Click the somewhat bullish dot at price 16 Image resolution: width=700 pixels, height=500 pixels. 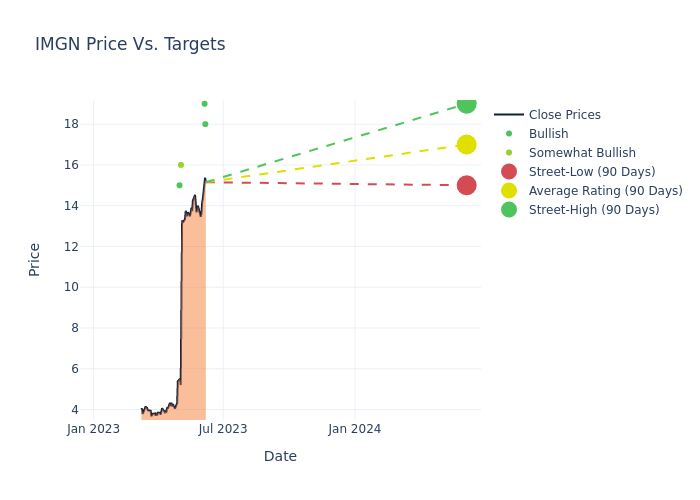click(x=181, y=165)
